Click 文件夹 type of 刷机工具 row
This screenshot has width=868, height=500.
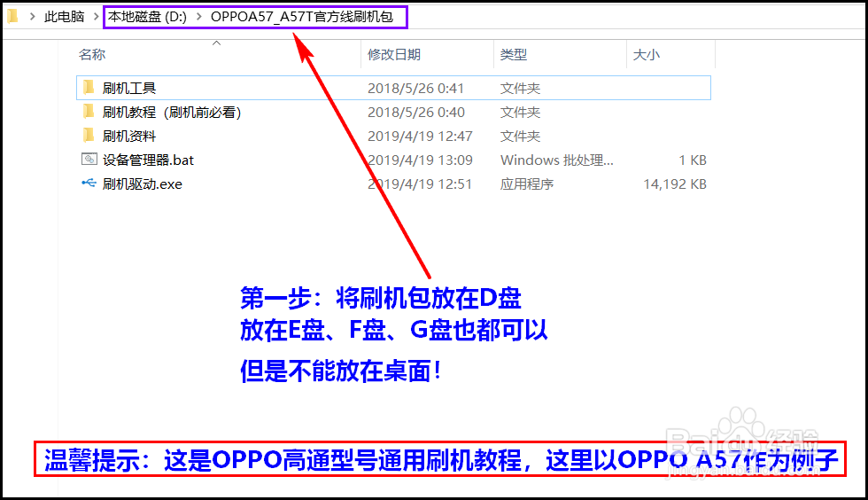point(521,88)
